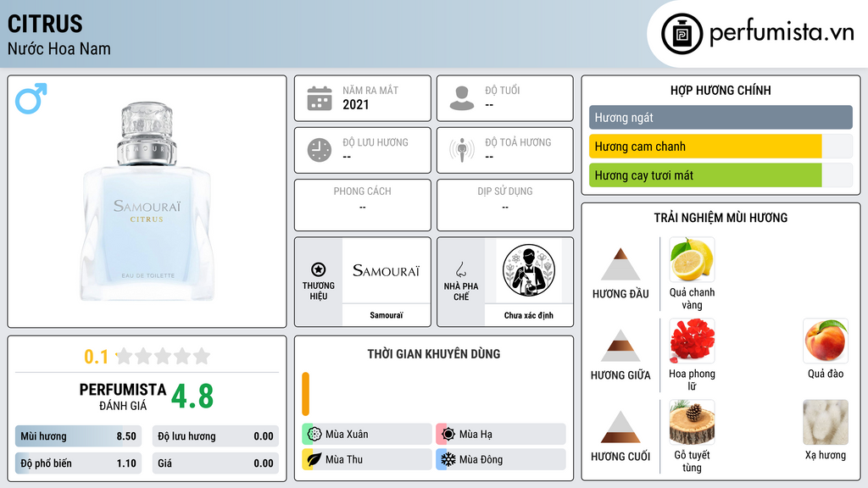Image resolution: width=868 pixels, height=488 pixels.
Task: Open the Gỗ tuyết tùng note image
Action: coord(692,422)
